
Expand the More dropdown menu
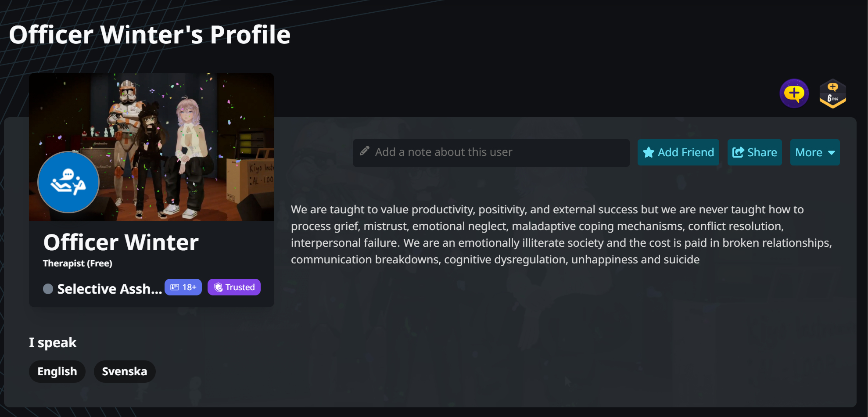pyautogui.click(x=814, y=152)
